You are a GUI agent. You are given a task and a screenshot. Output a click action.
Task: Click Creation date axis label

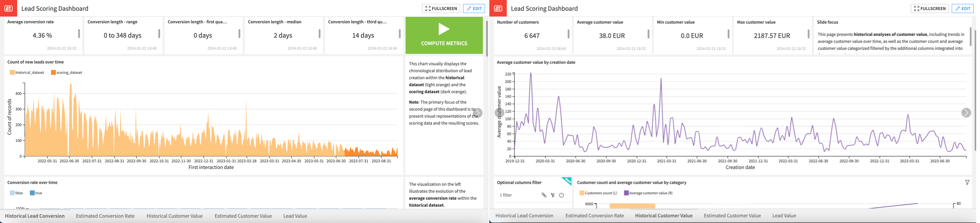pyautogui.click(x=740, y=167)
